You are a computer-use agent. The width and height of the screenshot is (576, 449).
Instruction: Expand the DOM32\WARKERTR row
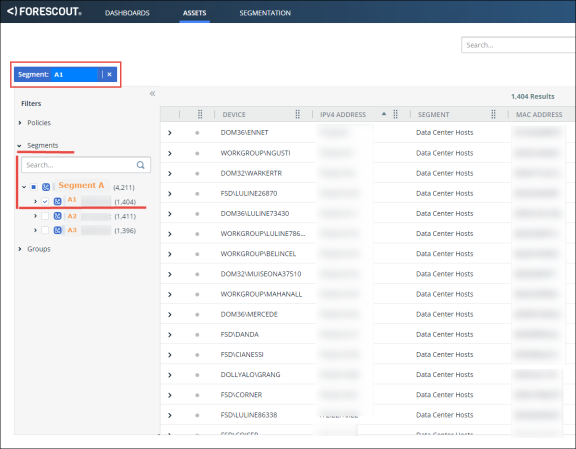170,173
